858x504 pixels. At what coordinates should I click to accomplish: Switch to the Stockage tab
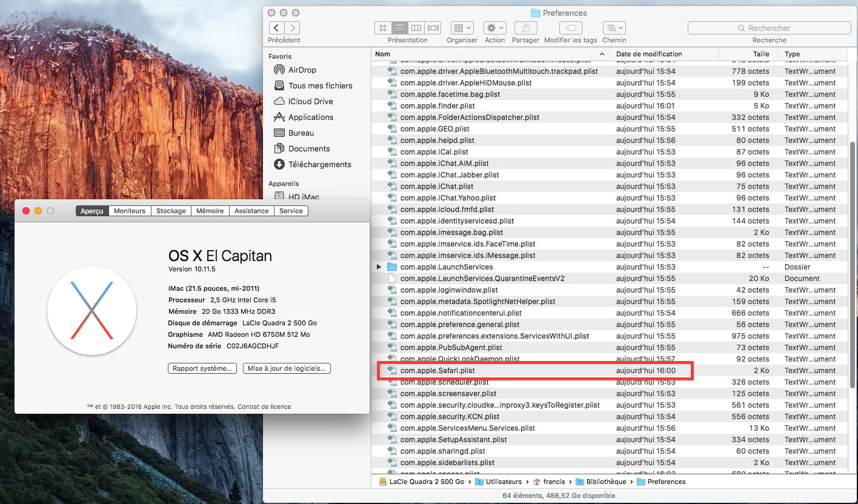point(171,211)
